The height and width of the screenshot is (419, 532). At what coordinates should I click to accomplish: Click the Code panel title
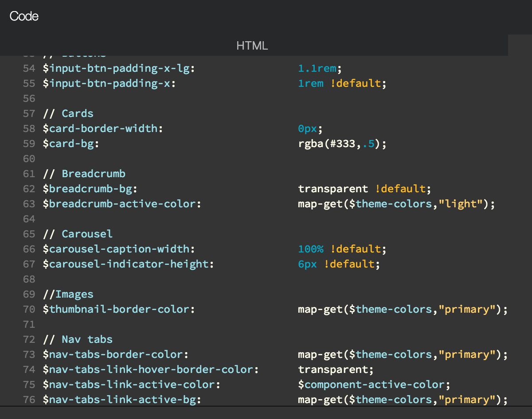tap(23, 16)
